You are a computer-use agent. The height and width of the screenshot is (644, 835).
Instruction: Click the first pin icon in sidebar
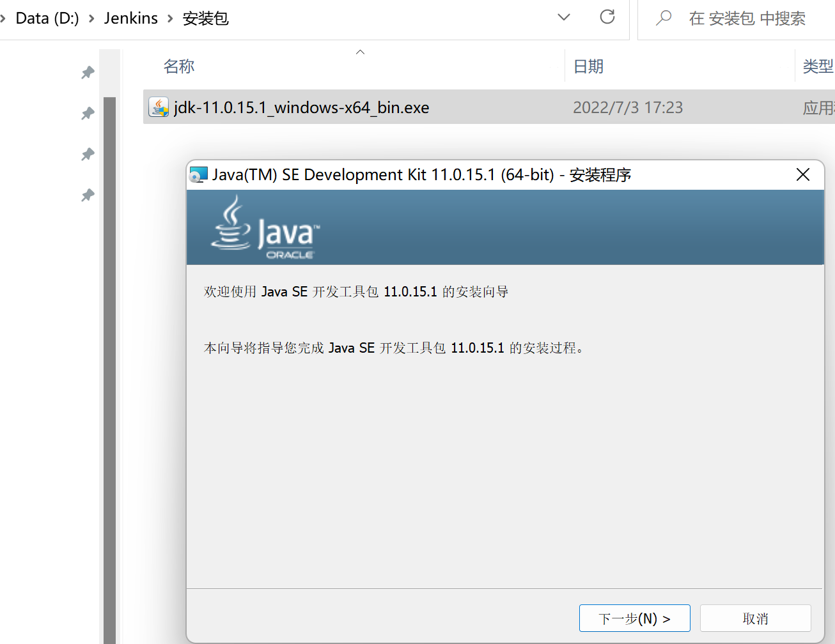[x=88, y=72]
